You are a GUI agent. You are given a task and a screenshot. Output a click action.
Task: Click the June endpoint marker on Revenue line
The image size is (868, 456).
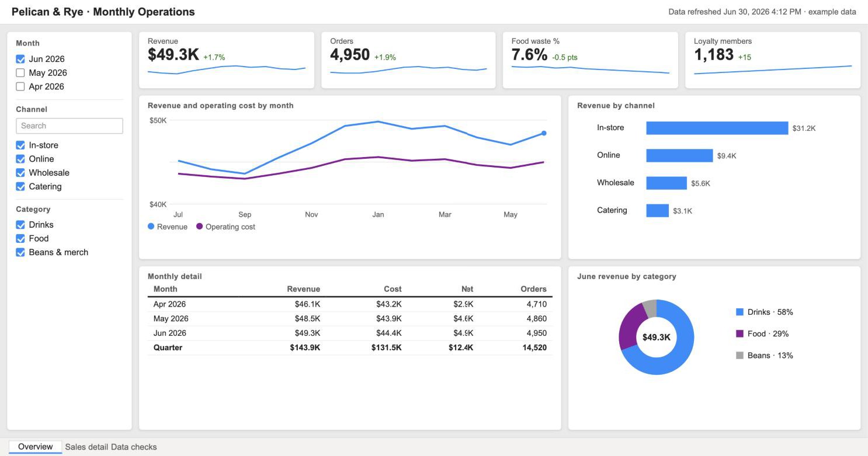tap(544, 133)
